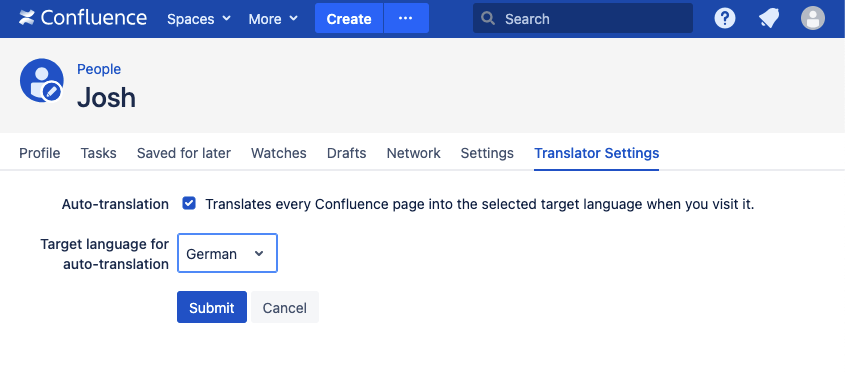Click the search magnifier icon
The height and width of the screenshot is (374, 845).
[488, 18]
